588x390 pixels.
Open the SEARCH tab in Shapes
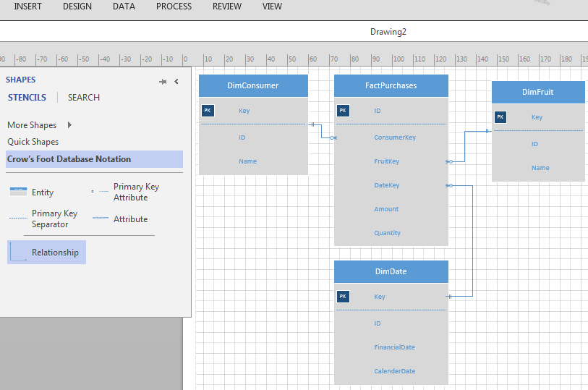[84, 98]
